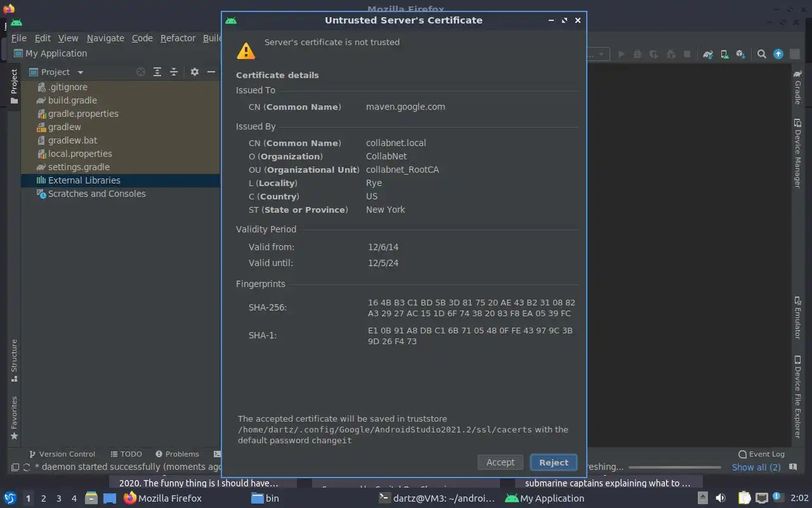The height and width of the screenshot is (508, 812).
Task: Open the Event Log
Action: (x=762, y=454)
